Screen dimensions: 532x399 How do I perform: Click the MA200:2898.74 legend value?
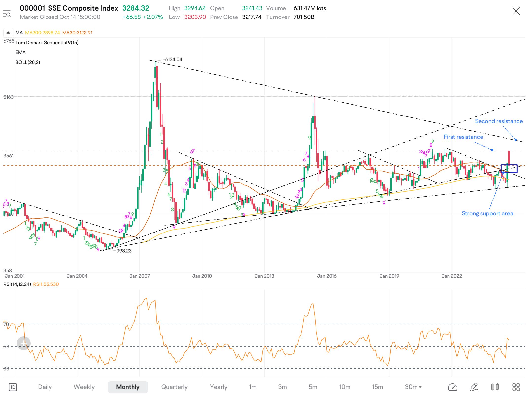click(x=42, y=33)
